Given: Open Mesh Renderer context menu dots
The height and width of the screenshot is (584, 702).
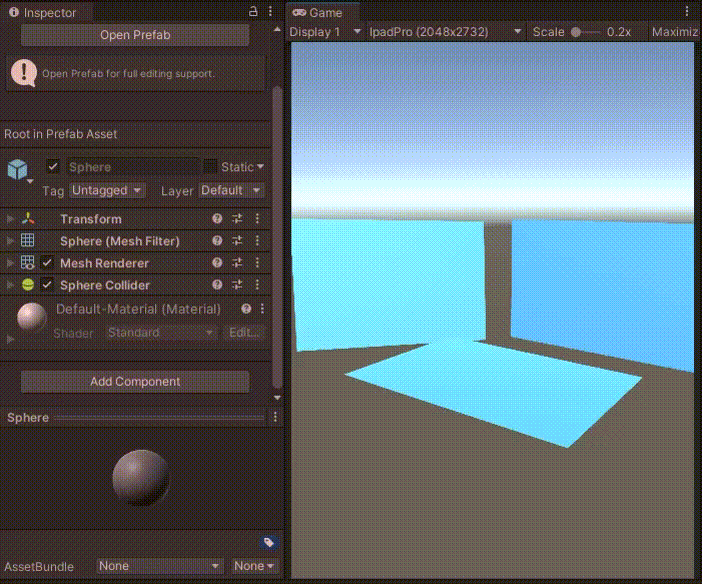Looking at the screenshot, I should coord(257,262).
